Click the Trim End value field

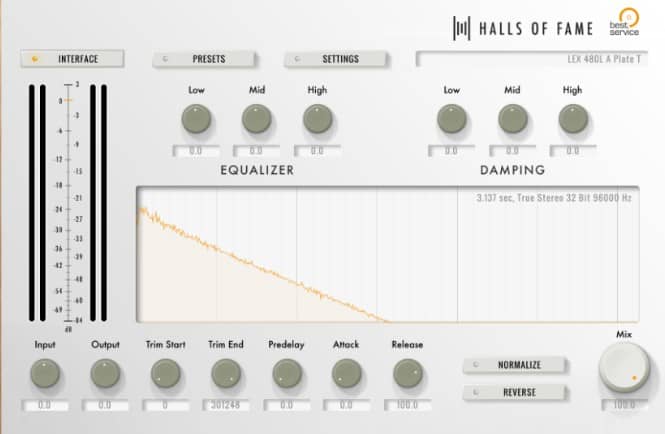tap(226, 406)
